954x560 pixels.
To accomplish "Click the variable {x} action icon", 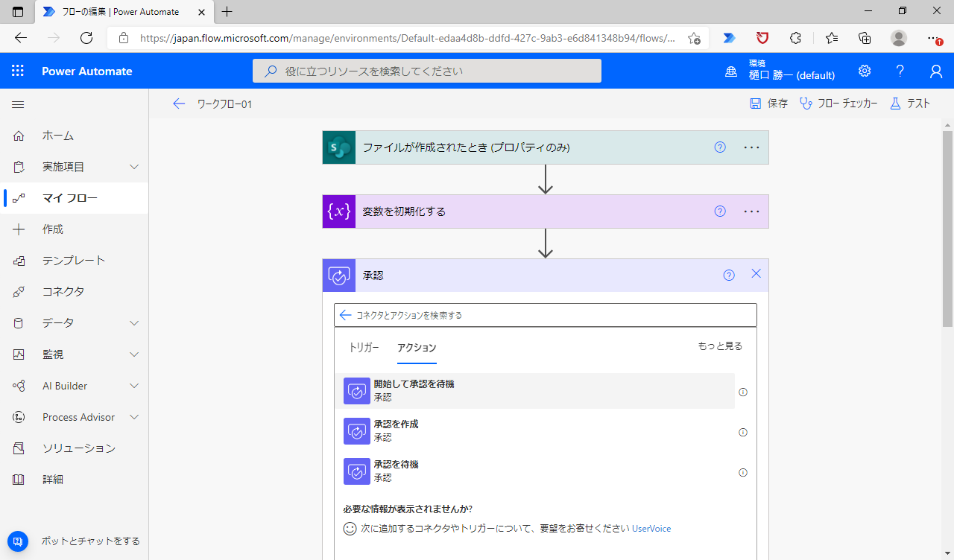I will tap(339, 211).
